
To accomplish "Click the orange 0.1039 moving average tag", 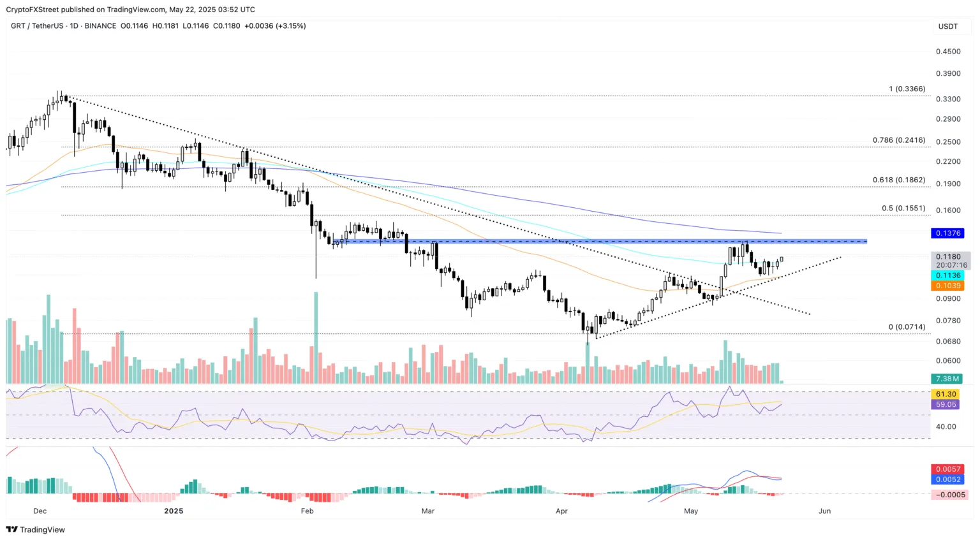I will pyautogui.click(x=947, y=286).
